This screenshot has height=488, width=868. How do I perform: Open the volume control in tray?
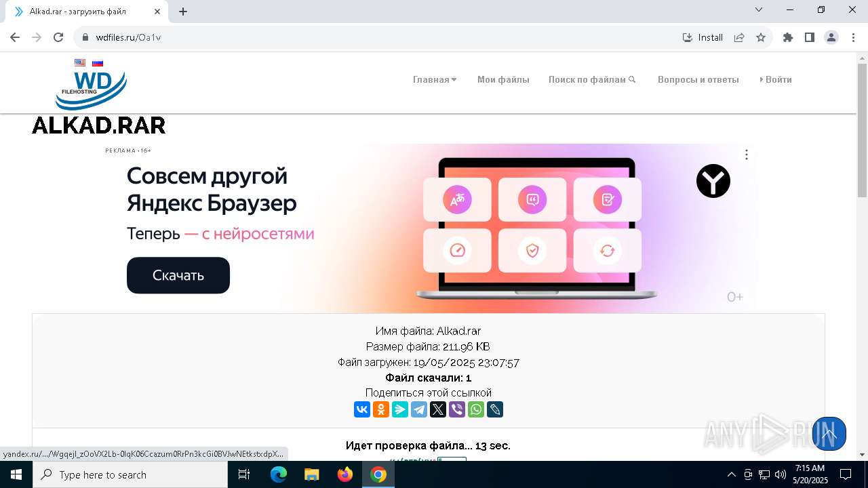pos(781,474)
